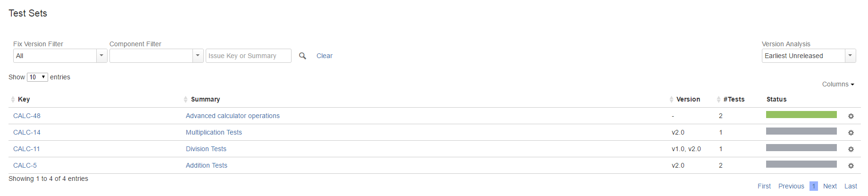
Task: Open gear menu for CALC-14 row
Action: 851,133
